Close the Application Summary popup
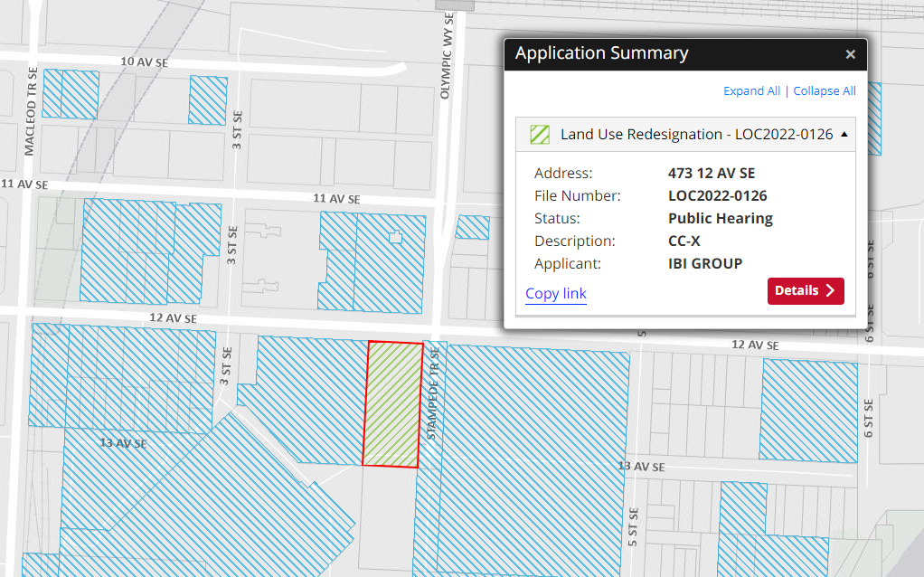 click(850, 54)
